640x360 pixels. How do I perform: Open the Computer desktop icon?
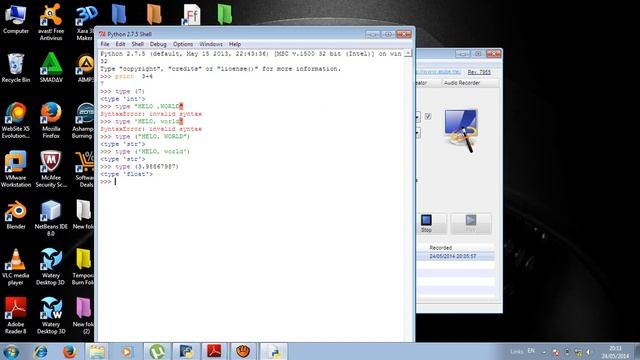pos(16,19)
